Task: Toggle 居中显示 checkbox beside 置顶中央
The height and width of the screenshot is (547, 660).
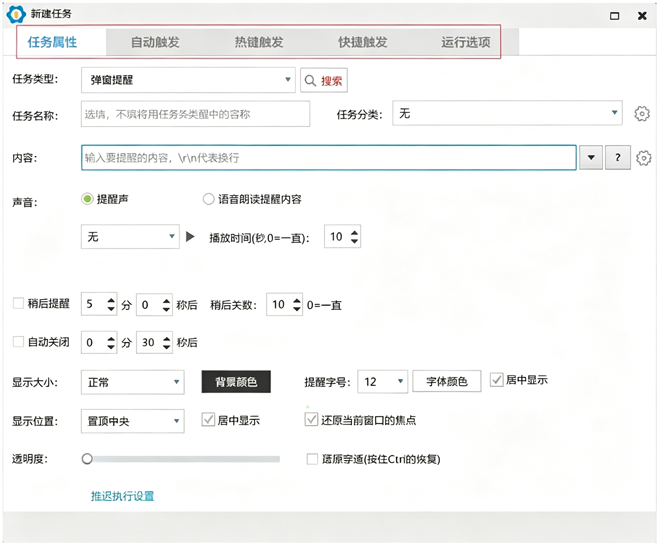Action: point(208,420)
